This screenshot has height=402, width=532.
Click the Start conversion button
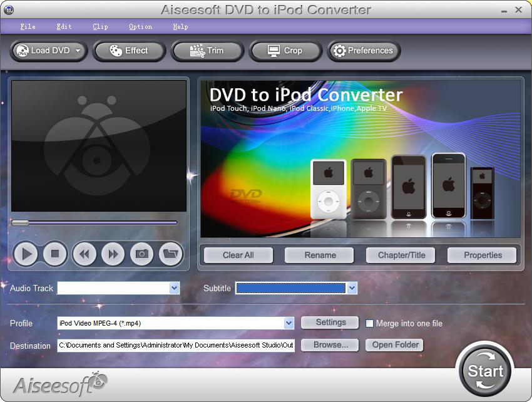pos(485,371)
